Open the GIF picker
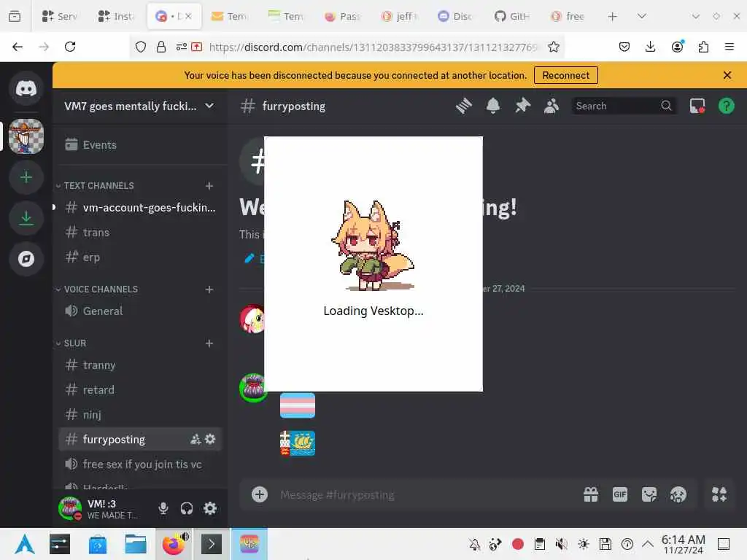Image resolution: width=747 pixels, height=560 pixels. tap(620, 495)
